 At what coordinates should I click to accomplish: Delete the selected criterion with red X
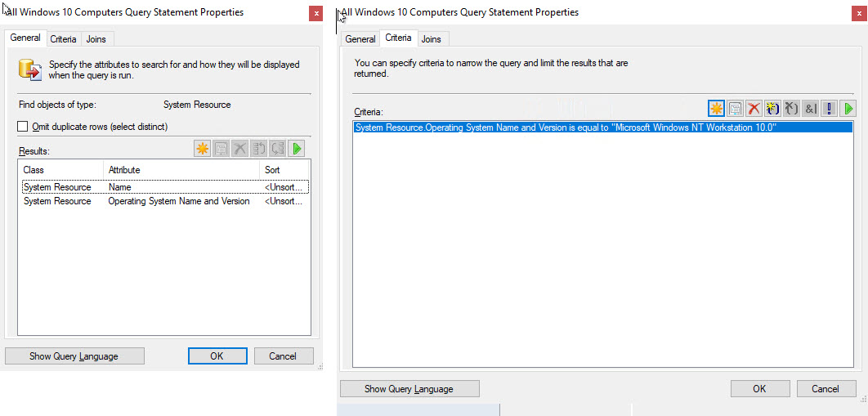pyautogui.click(x=754, y=108)
